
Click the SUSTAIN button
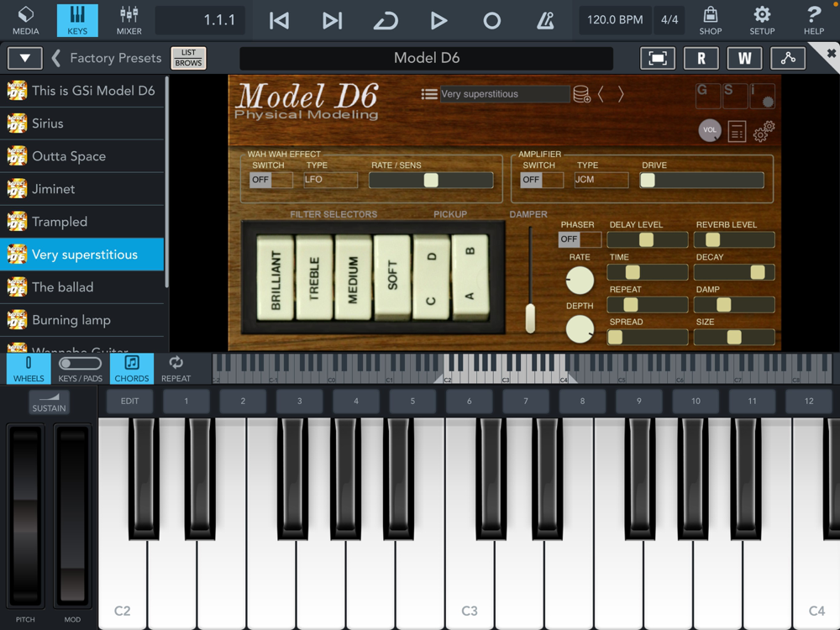point(49,402)
